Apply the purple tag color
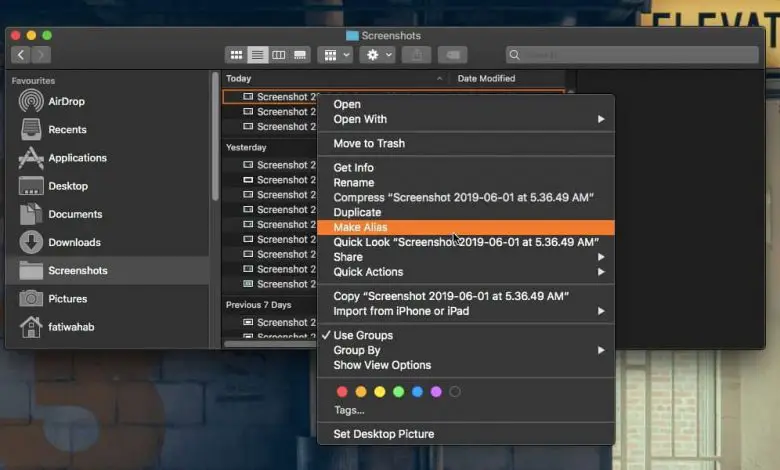 click(436, 392)
